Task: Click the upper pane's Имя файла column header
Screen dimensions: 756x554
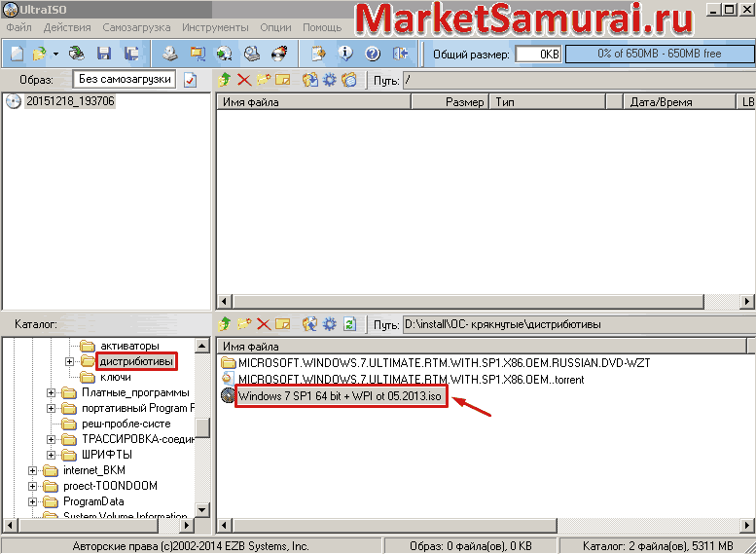Action: pyautogui.click(x=314, y=102)
